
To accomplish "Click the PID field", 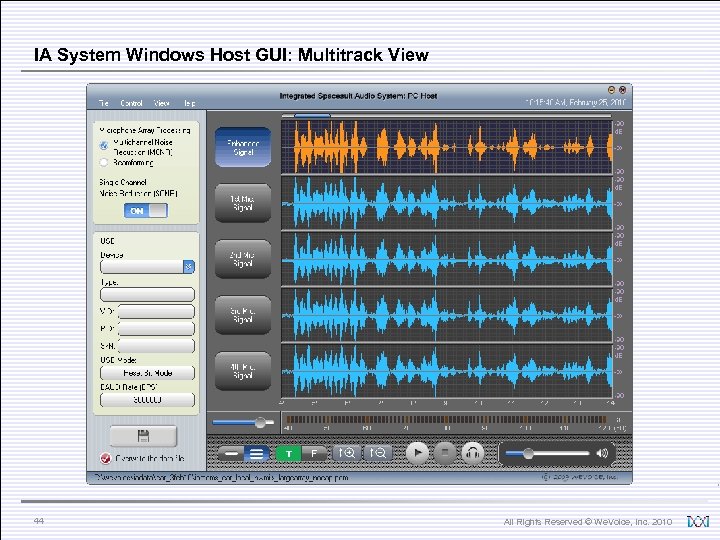I will (x=156, y=328).
